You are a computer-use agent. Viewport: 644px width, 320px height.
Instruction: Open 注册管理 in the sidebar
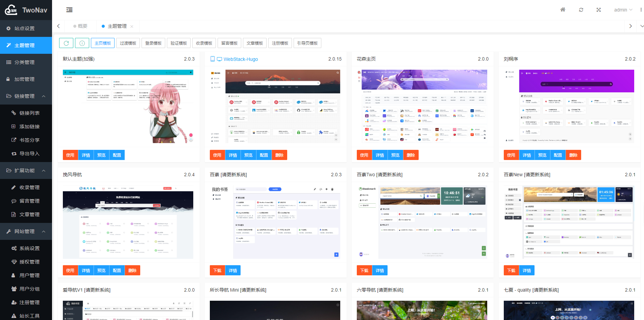[x=26, y=302]
